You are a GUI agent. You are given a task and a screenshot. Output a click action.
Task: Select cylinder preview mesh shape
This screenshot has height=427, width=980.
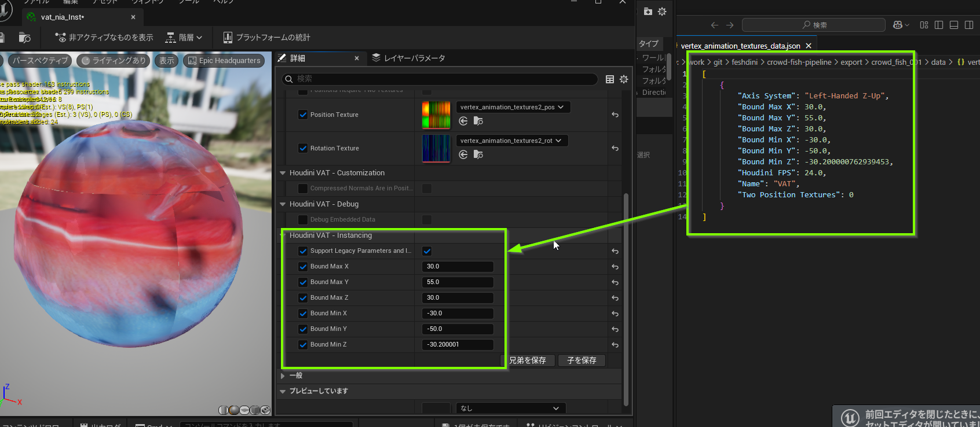pos(224,410)
